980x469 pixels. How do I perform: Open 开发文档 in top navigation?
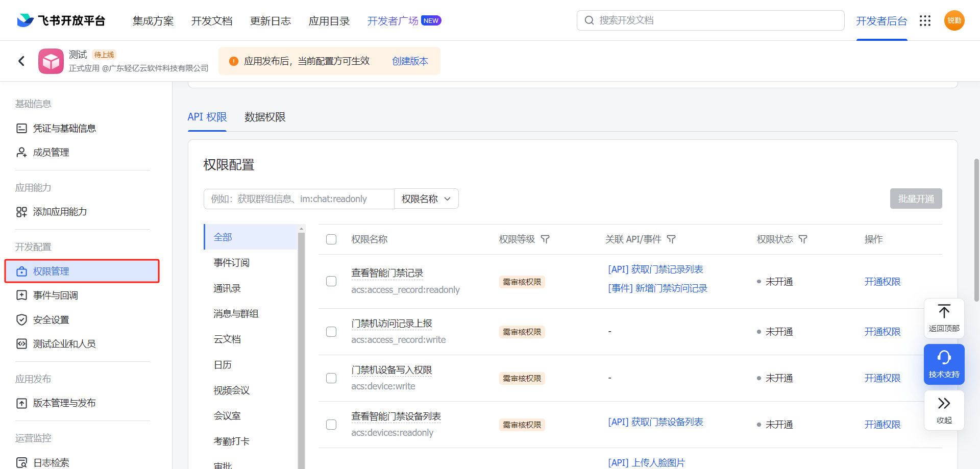pyautogui.click(x=212, y=21)
